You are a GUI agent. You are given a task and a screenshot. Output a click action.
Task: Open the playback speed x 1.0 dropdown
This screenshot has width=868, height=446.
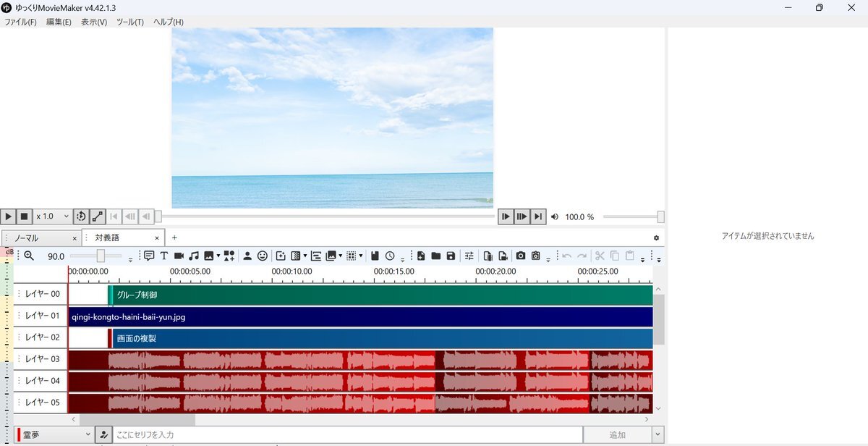click(53, 216)
